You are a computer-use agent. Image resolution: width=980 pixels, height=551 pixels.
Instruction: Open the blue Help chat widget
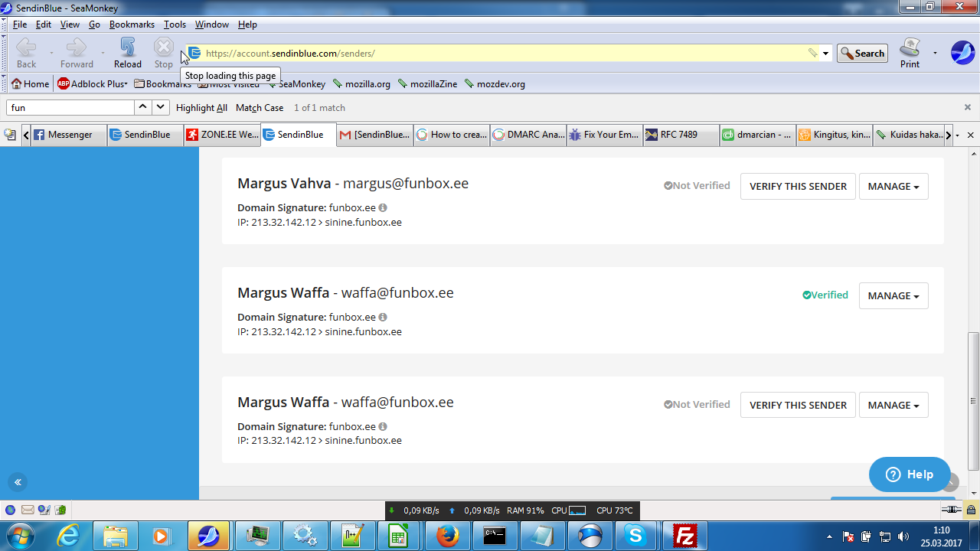pos(910,474)
